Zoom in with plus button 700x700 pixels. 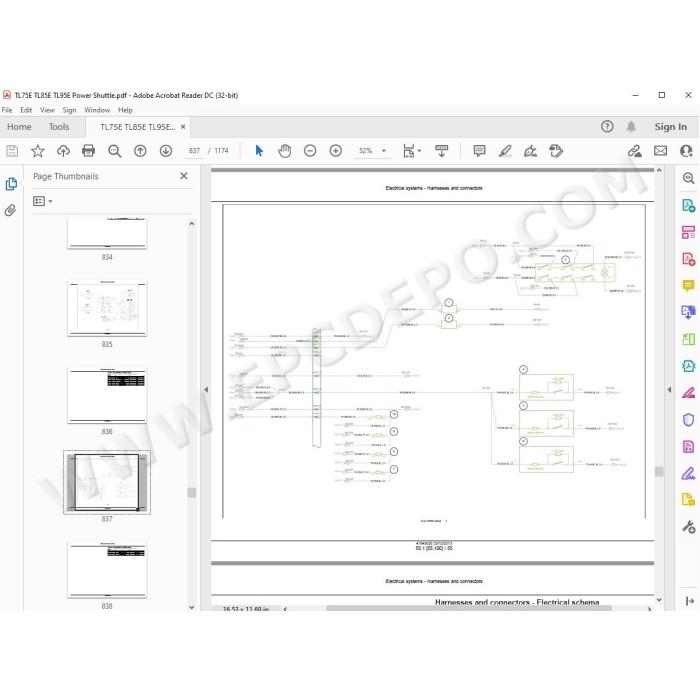click(335, 151)
